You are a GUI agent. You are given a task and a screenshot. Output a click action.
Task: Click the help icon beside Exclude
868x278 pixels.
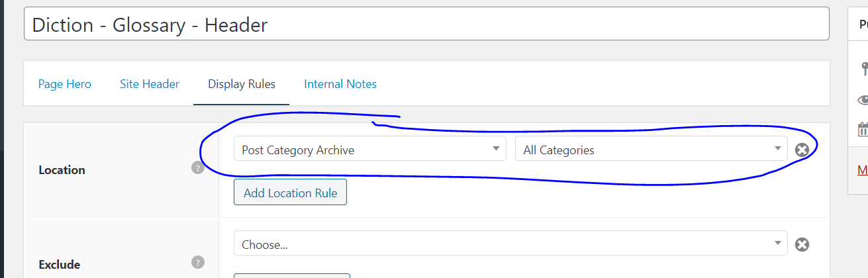click(x=197, y=263)
